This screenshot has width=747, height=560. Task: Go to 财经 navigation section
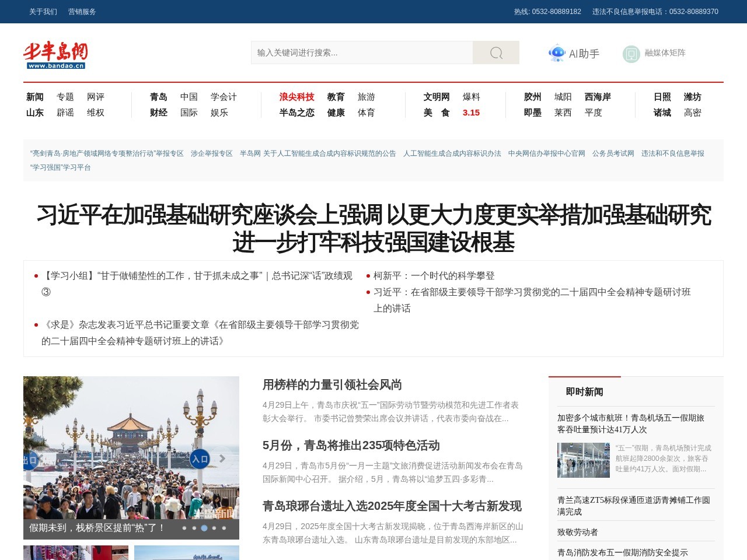coord(159,113)
